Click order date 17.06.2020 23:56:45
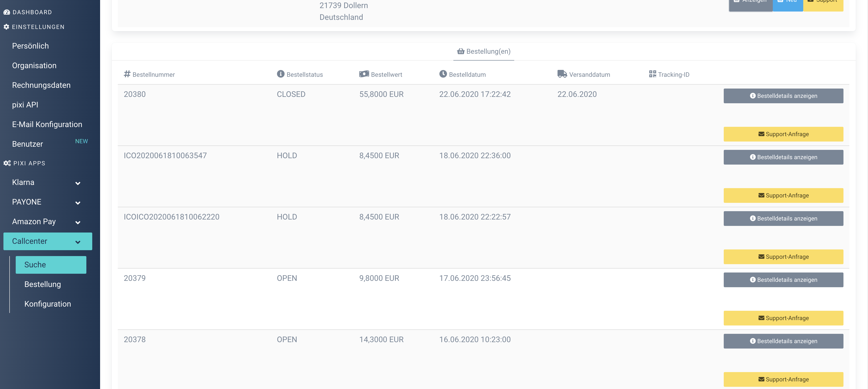The height and width of the screenshot is (389, 868). [475, 278]
